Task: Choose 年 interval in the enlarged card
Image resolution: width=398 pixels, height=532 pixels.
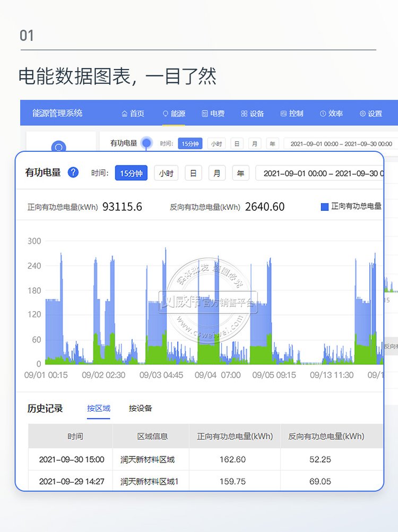Action: pos(240,173)
